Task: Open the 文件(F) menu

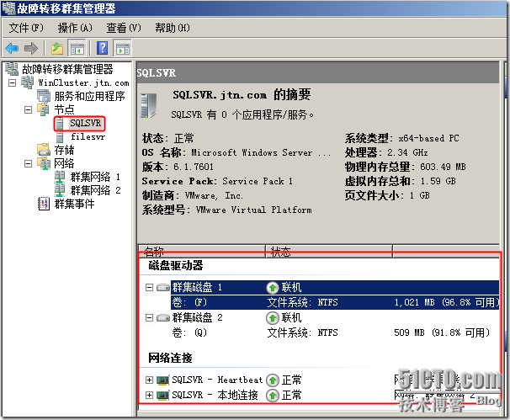Action: 26,28
